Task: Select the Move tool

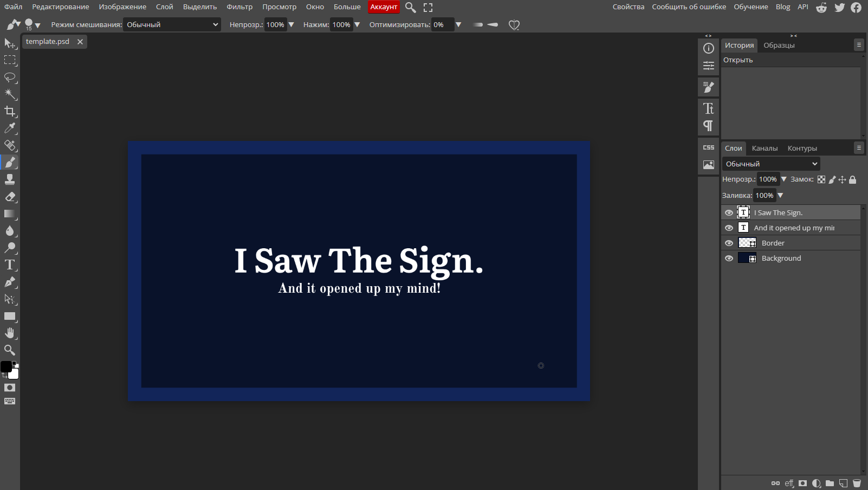Action: coord(10,43)
